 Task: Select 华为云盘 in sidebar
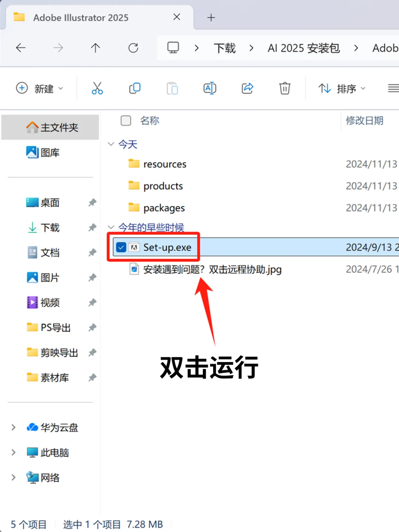point(52,427)
